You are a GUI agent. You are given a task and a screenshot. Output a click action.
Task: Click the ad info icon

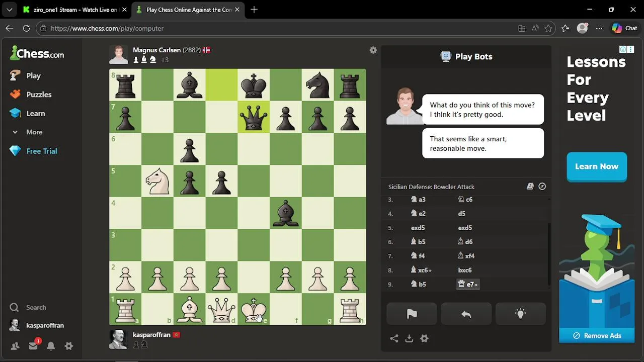point(623,49)
